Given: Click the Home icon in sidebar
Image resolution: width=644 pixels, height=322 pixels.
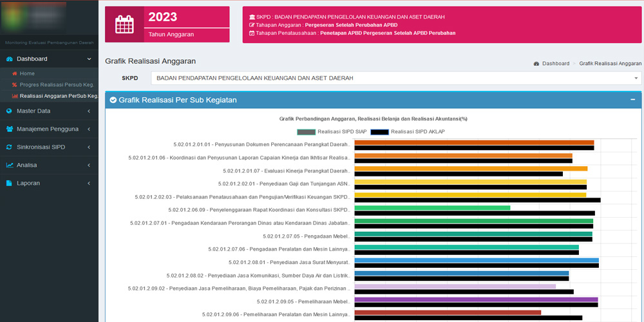Looking at the screenshot, I should pos(14,73).
